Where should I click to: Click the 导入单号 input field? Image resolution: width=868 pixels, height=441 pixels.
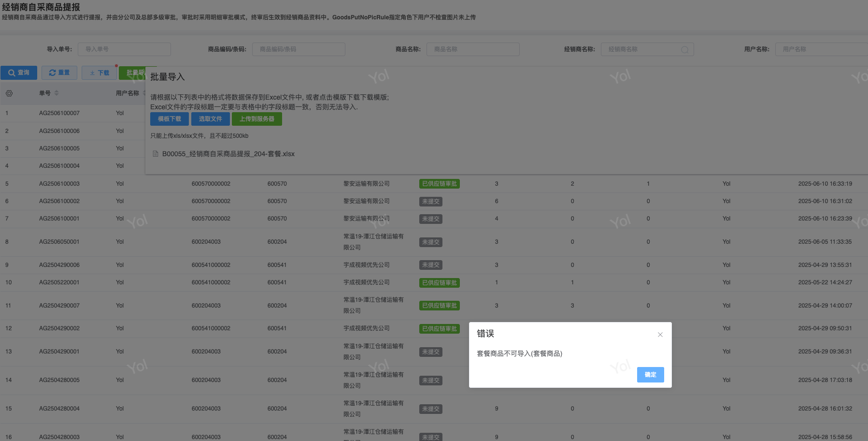tap(124, 49)
